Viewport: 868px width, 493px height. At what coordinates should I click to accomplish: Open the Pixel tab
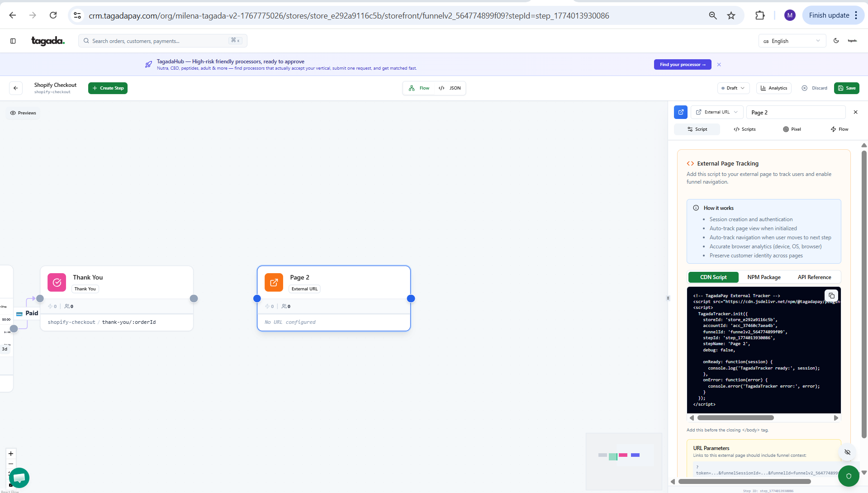792,129
